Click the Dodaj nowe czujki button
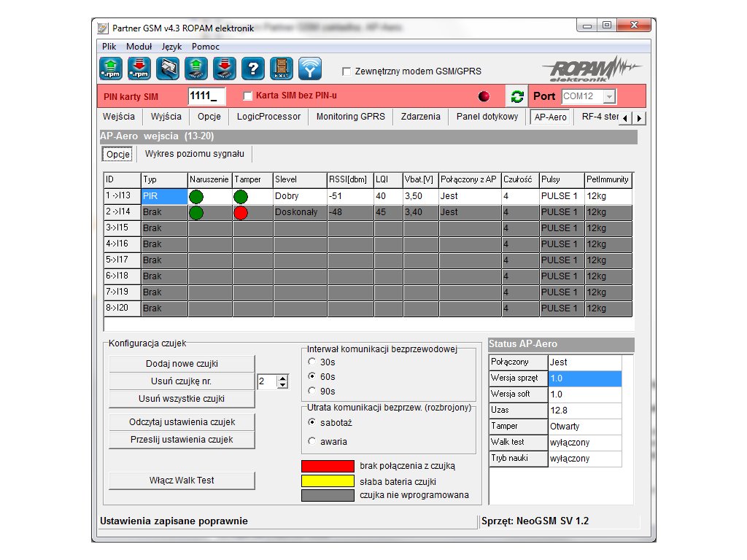Screen dimensions: 747x560 [x=182, y=364]
